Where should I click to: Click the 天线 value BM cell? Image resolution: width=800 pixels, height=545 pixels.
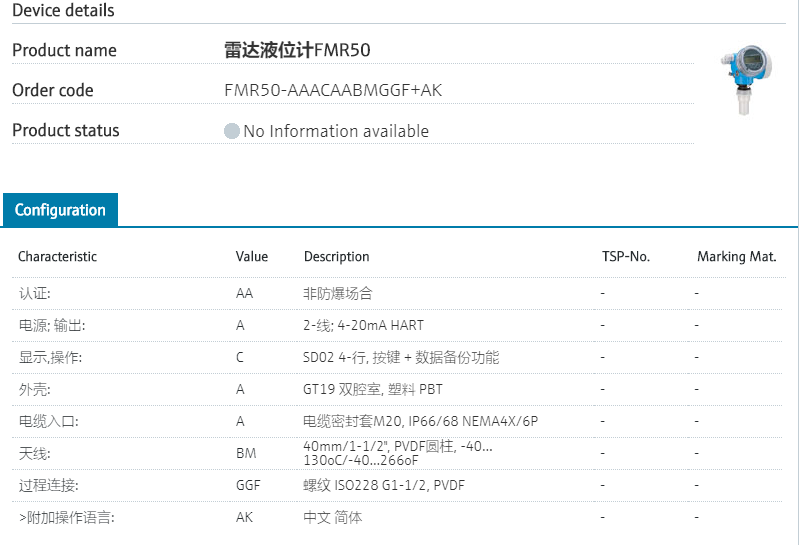point(245,454)
